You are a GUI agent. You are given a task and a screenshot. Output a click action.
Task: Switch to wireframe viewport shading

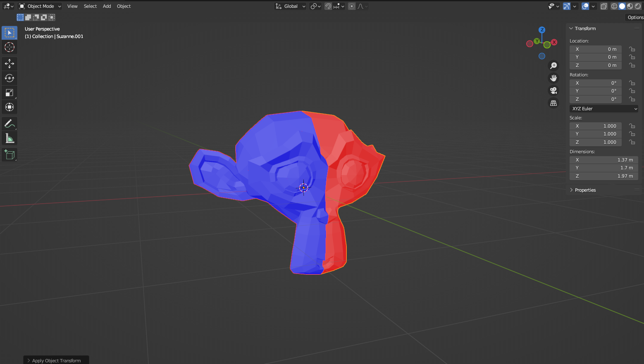click(x=614, y=6)
